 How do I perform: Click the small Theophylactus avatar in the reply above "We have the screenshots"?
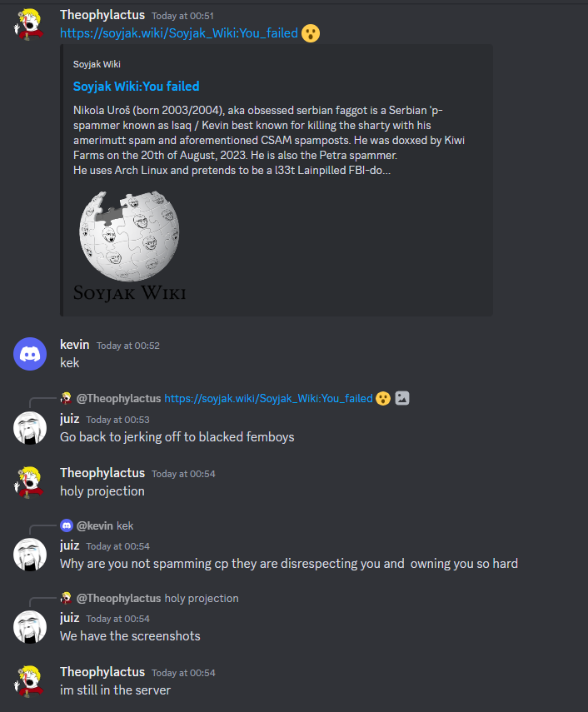point(67,599)
